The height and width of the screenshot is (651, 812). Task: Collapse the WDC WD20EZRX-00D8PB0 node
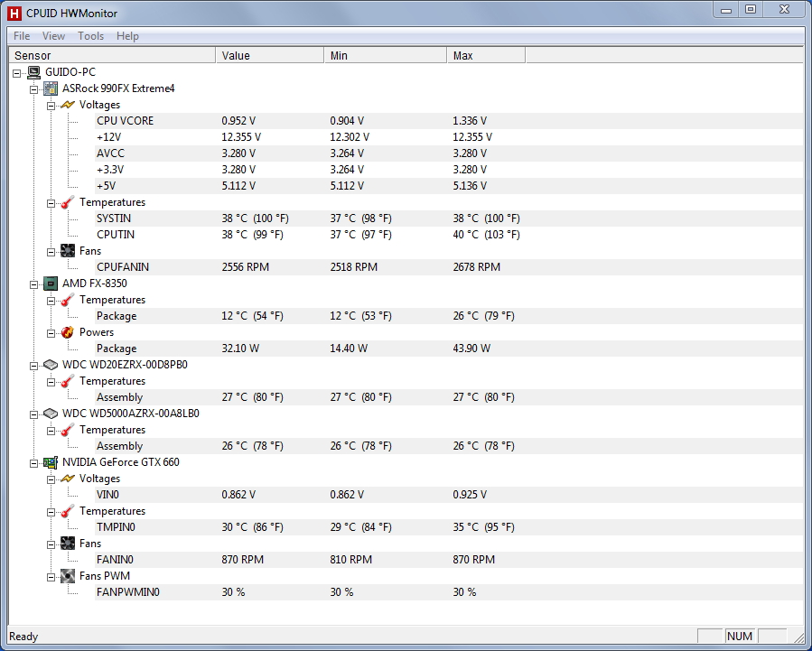coord(34,366)
